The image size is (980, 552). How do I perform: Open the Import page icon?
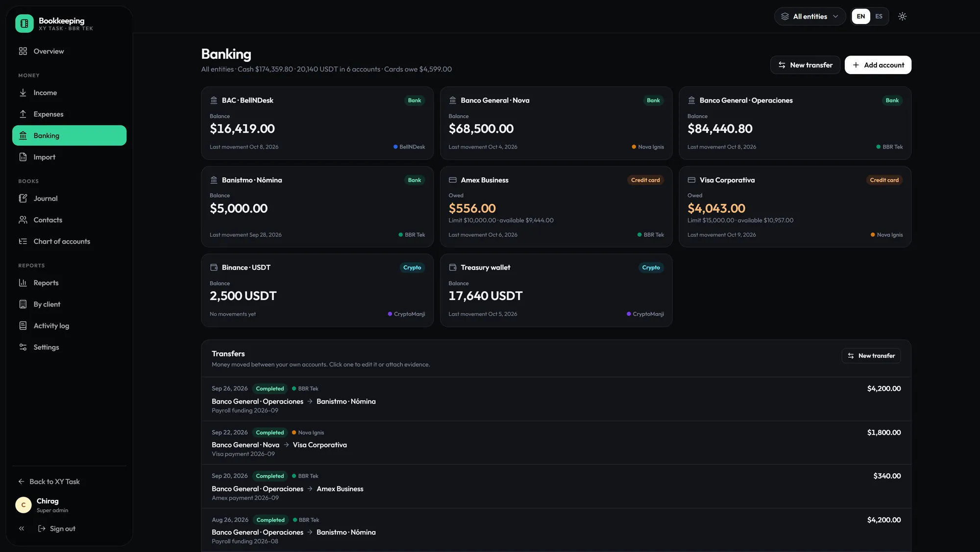point(23,157)
